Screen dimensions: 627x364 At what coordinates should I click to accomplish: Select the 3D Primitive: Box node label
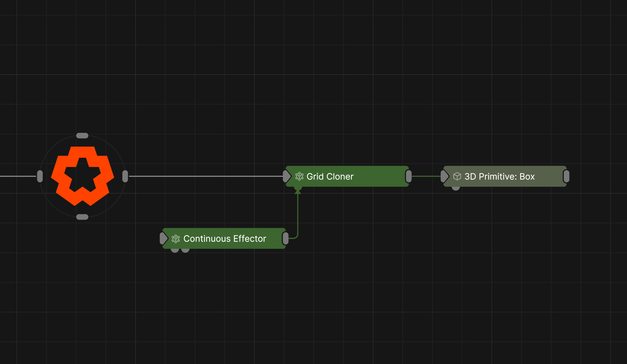point(500,177)
